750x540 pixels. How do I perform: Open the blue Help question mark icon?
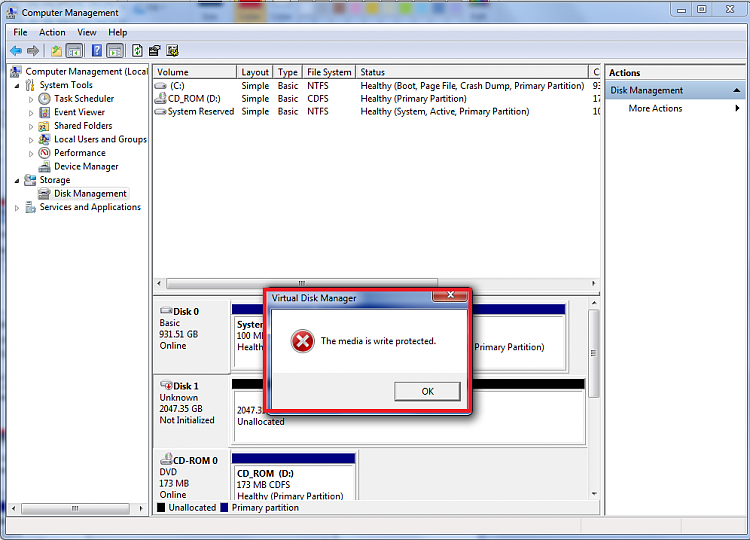(x=97, y=51)
